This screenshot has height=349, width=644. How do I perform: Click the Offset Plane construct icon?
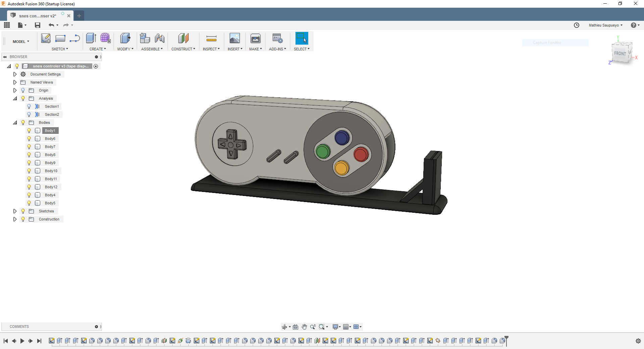pyautogui.click(x=183, y=38)
